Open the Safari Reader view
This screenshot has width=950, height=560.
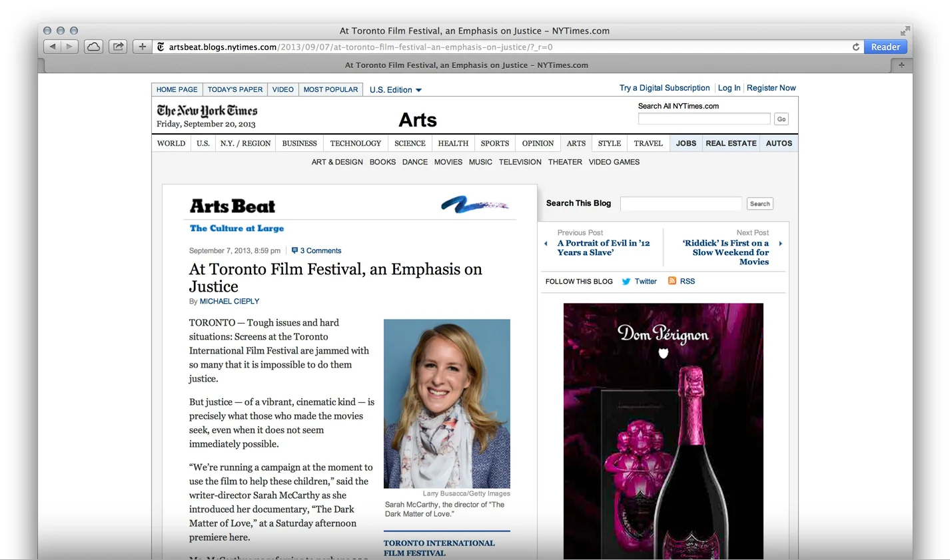coord(885,47)
